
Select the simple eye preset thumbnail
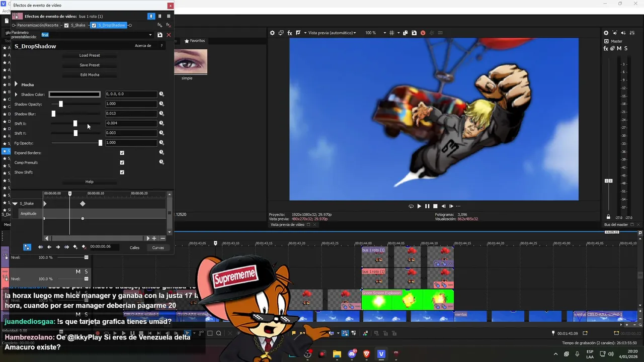pos(191,61)
